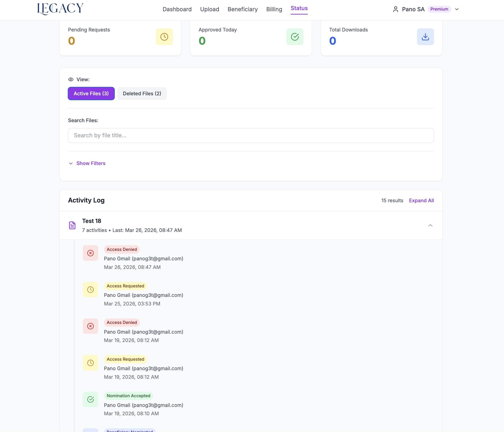Focus the Search by file title field
This screenshot has width=504, height=432.
tap(251, 135)
